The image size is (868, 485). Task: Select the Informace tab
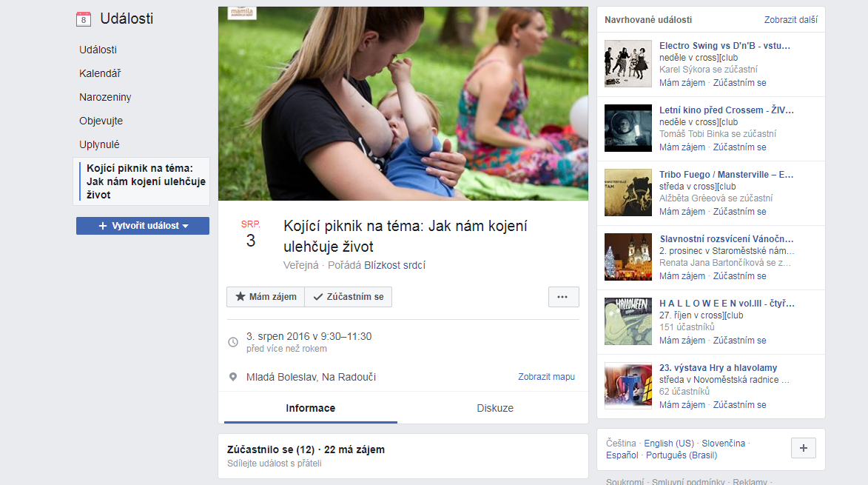pyautogui.click(x=310, y=408)
